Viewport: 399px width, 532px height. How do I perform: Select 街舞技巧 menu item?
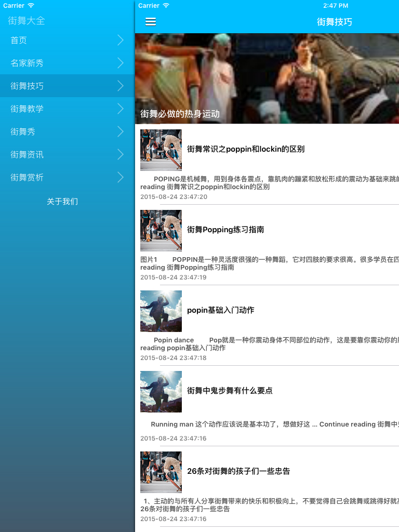coord(67,86)
